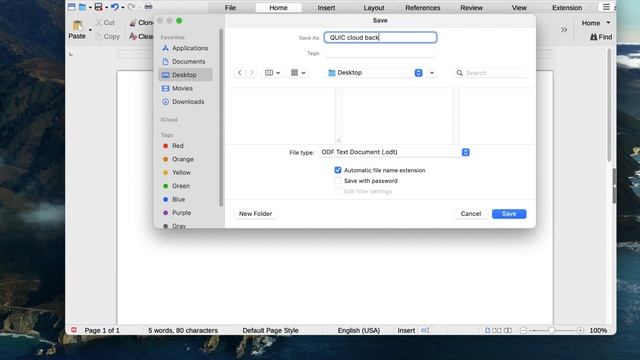Open the Undo history dropdown arrow
Image resolution: width=640 pixels, height=360 pixels.
coord(122,7)
